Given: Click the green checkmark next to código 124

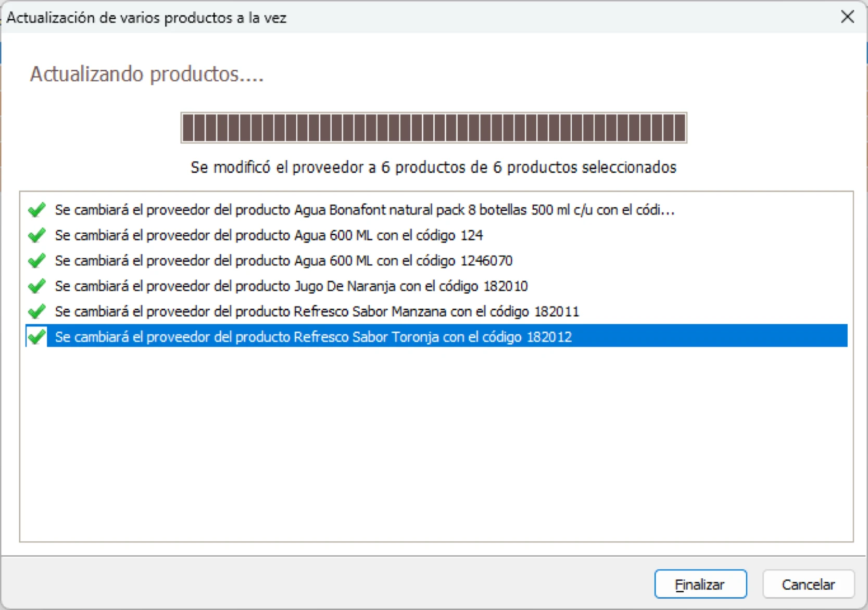Looking at the screenshot, I should tap(36, 235).
